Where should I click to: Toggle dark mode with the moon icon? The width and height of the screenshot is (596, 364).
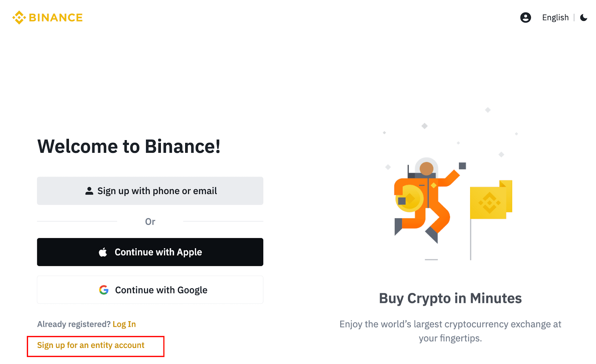(x=584, y=18)
